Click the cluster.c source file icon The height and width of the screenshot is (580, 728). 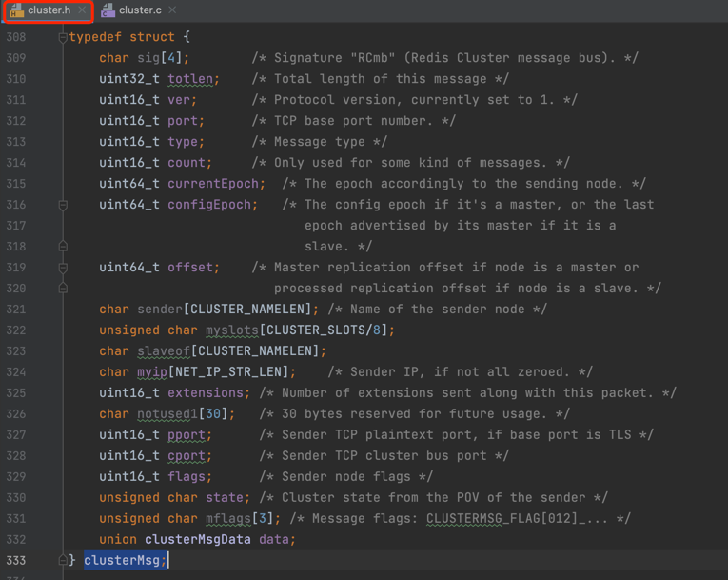[108, 10]
